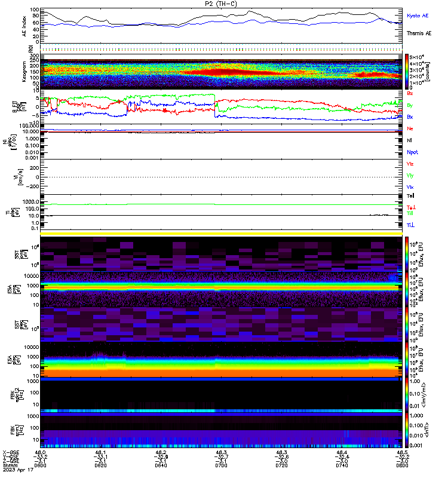Pick the FBK electric field color bar
The width and height of the screenshot is (448, 478).
[x=407, y=395]
